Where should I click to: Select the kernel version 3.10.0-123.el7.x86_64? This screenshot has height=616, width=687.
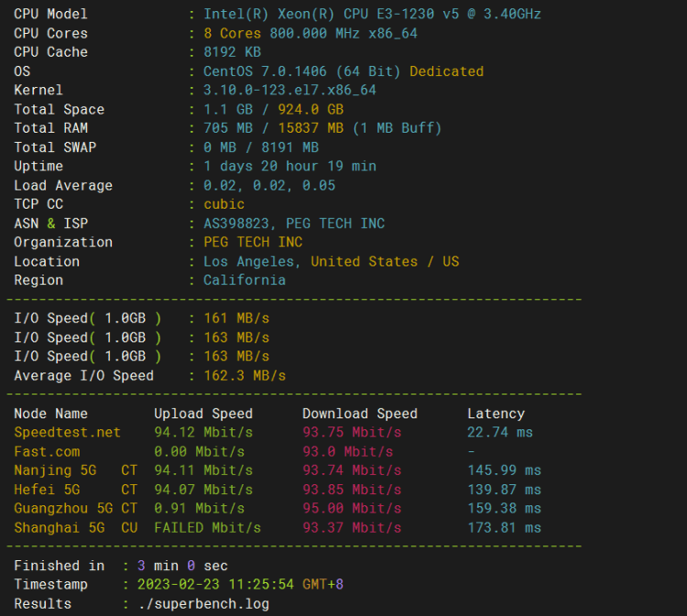pyautogui.click(x=289, y=91)
